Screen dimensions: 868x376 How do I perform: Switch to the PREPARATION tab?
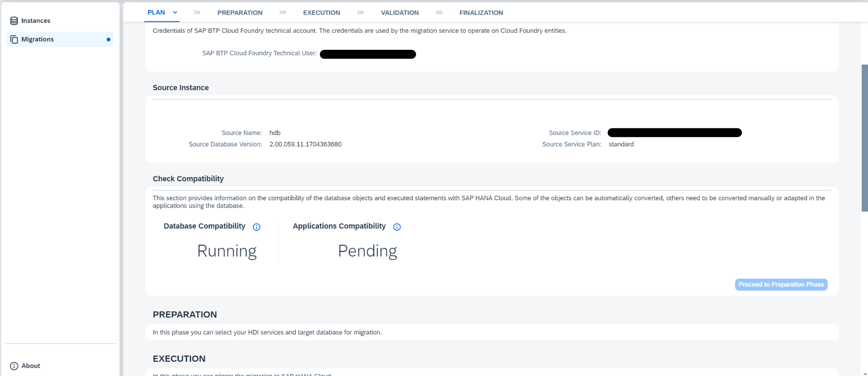pos(240,13)
